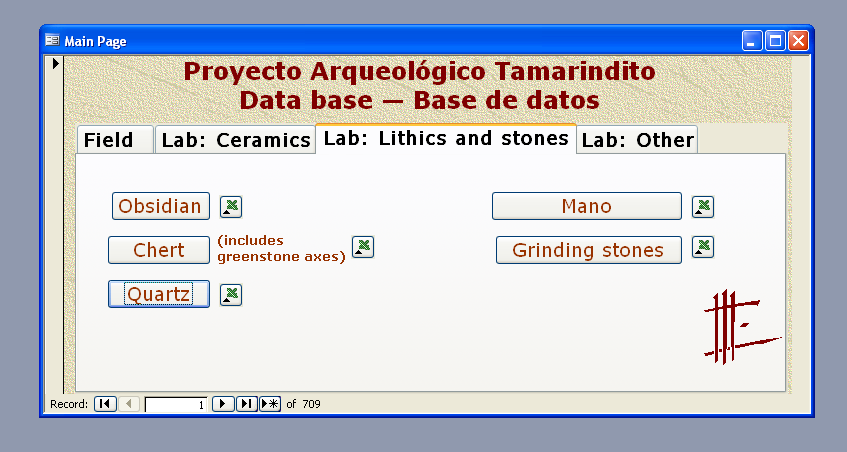Select the Lab: Other tab
Viewport: 847px width, 452px height.
click(x=637, y=140)
